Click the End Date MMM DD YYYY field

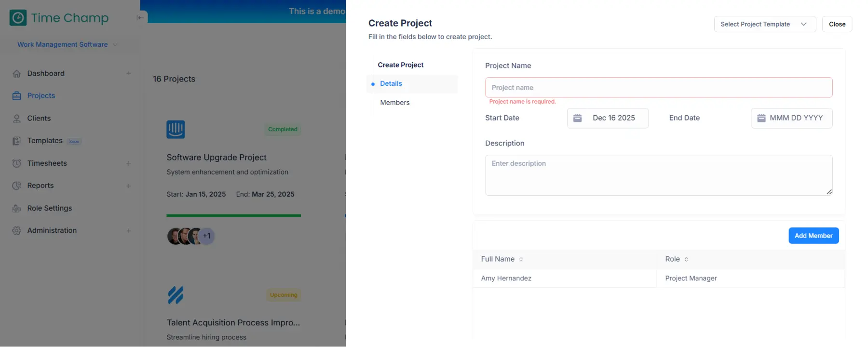[x=792, y=118]
